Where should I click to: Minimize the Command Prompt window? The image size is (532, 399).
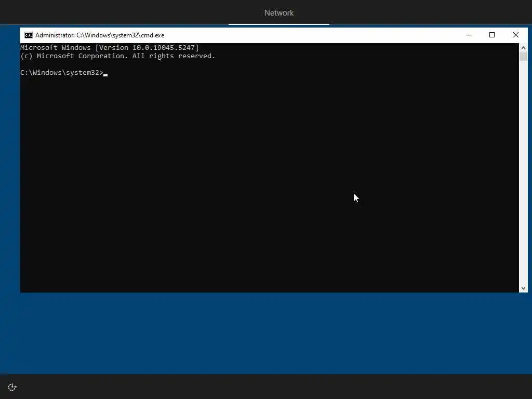(x=469, y=35)
